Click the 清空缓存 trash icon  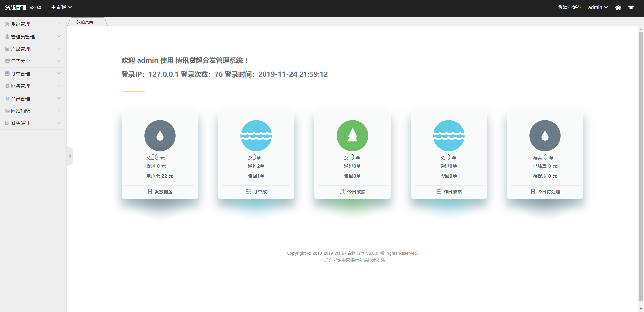coord(560,7)
